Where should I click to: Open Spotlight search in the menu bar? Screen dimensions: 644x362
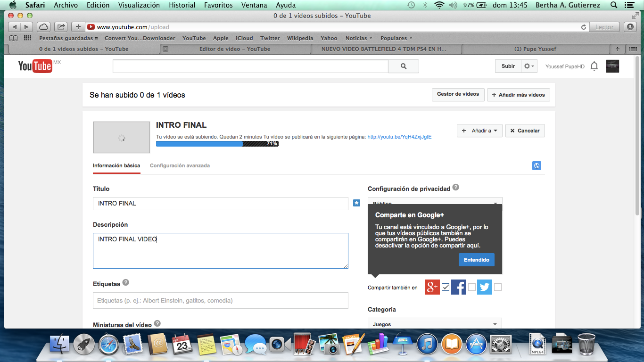point(613,5)
